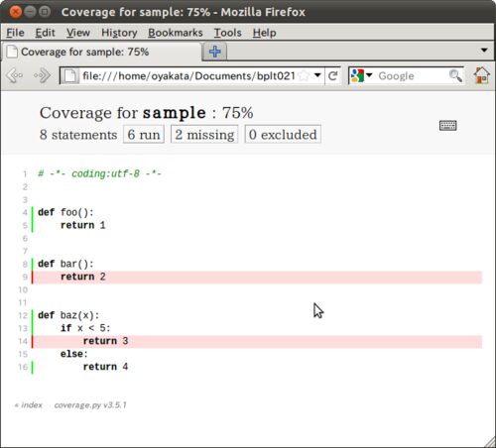Viewport: 496px width, 448px height.
Task: Open a new tab with the plus icon
Action: pos(214,52)
